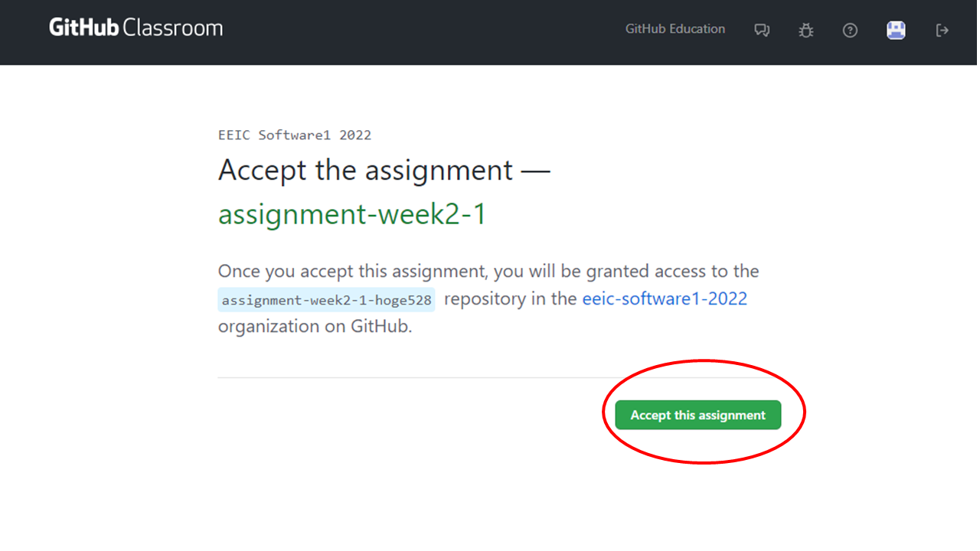Click the bold "GitHub" word in header logo
Image resolution: width=980 pixels, height=551 pixels.
(83, 28)
